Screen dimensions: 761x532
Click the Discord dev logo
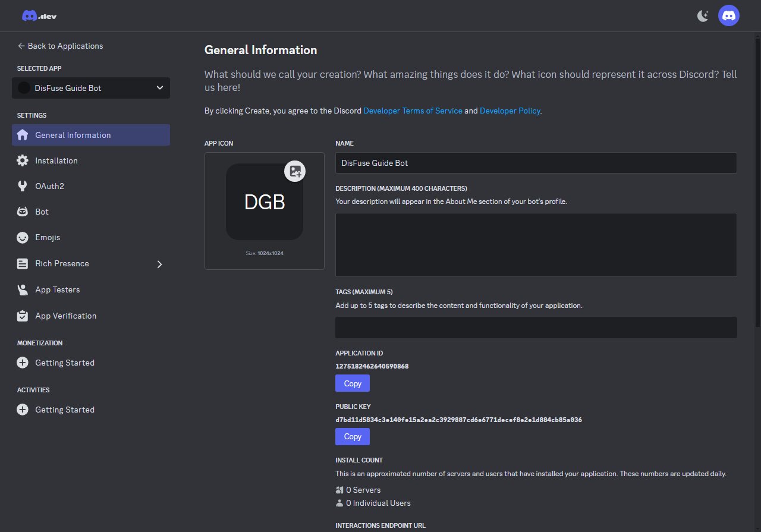click(39, 16)
